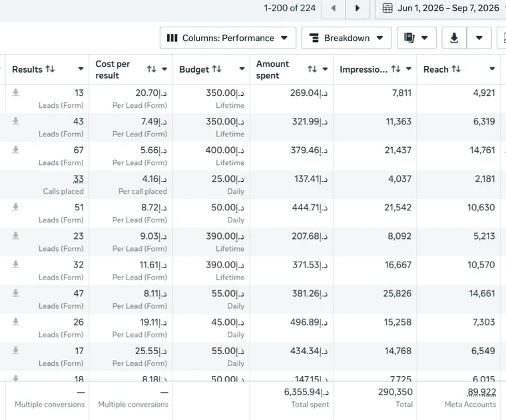Open the Reports menu dropdown
506x420 pixels.
click(417, 38)
